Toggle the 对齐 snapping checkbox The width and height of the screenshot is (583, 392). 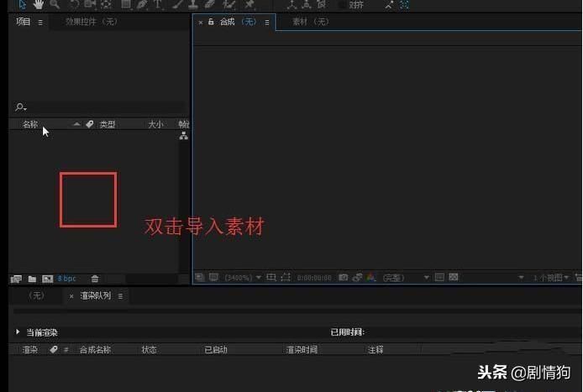point(342,5)
